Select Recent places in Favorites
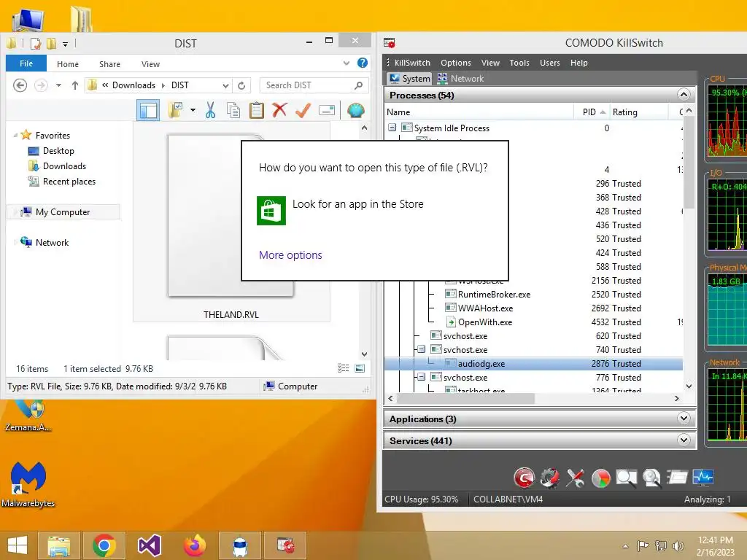The height and width of the screenshot is (560, 747). click(69, 182)
